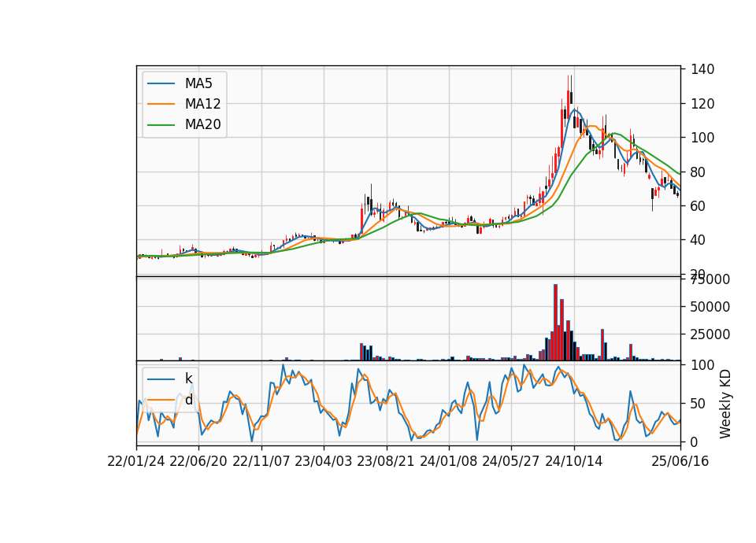Click the 100 price axis label in price panel
This screenshot has height=543, width=756.
click(x=702, y=138)
